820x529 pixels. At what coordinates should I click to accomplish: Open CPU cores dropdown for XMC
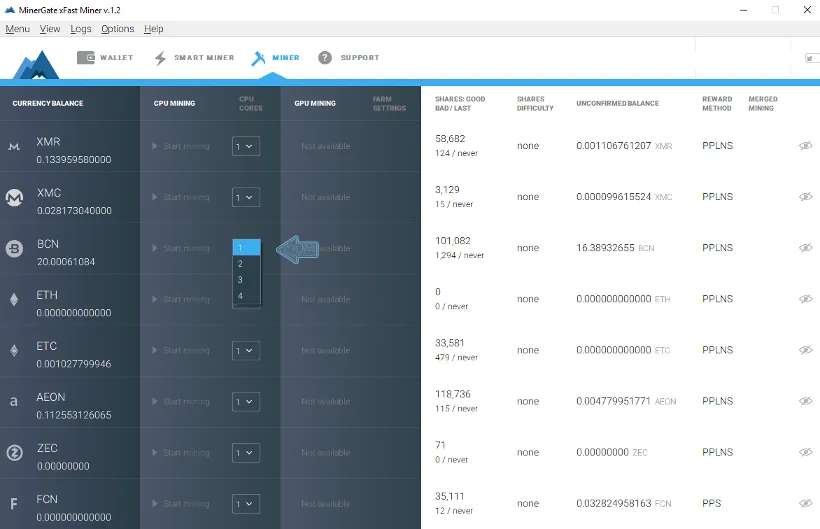click(x=246, y=198)
